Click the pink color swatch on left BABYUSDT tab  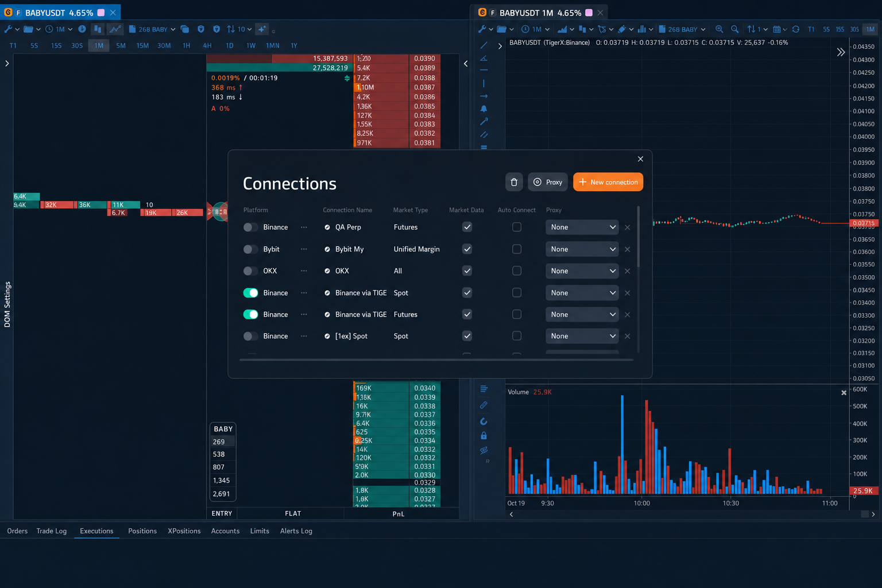tap(101, 13)
